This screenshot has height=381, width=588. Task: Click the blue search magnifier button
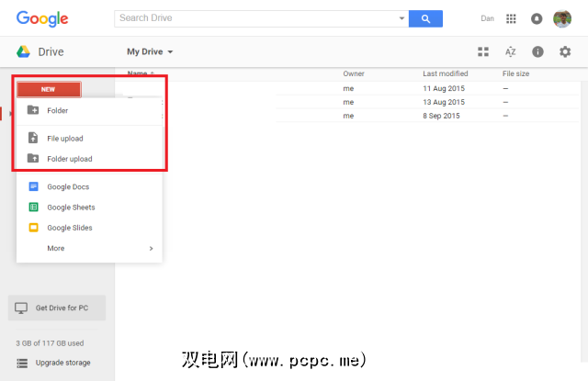(x=425, y=18)
